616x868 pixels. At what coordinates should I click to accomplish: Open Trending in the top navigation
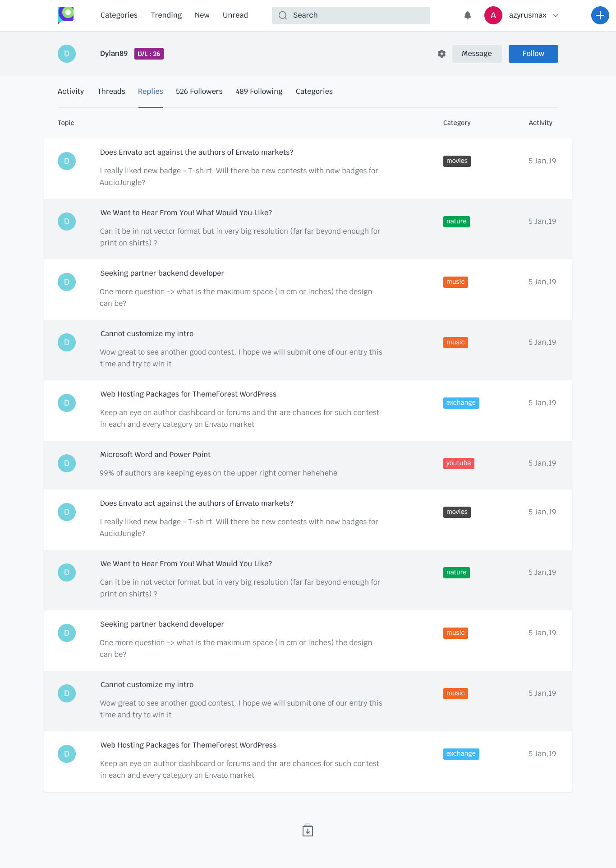(x=166, y=15)
